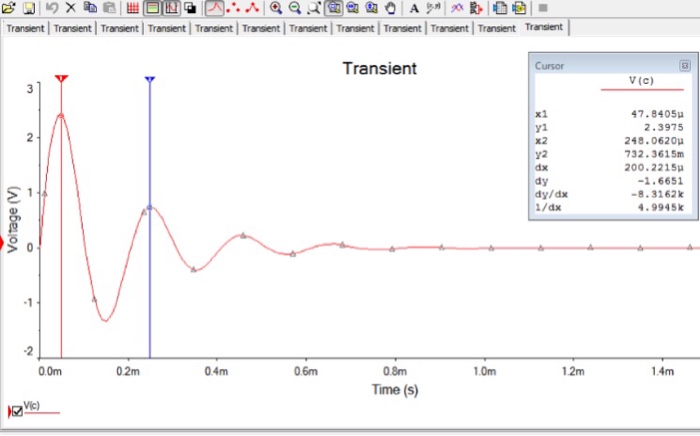
Task: Save the graph with the floppy disk icon
Action: tap(29, 7)
